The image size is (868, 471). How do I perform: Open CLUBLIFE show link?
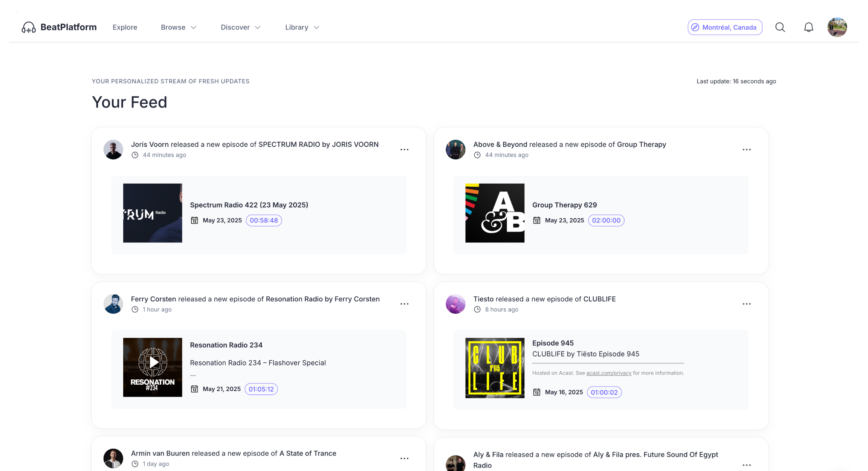coord(599,299)
